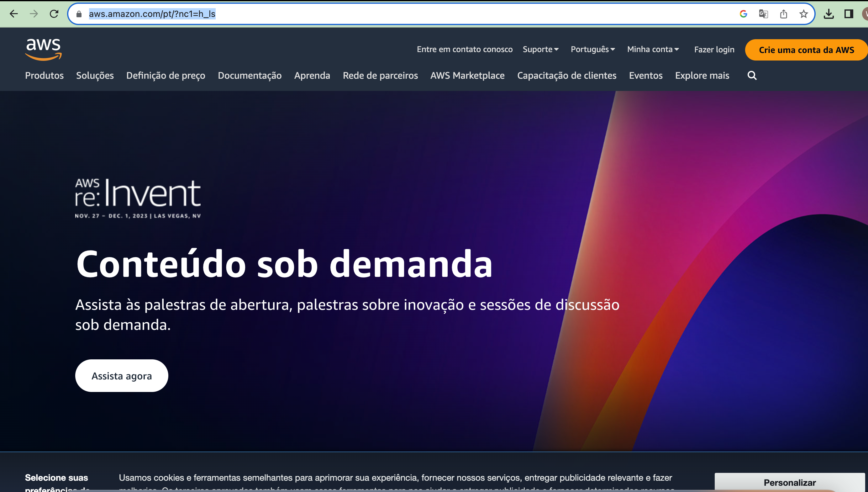
Task: Open the Português language dropdown
Action: [x=593, y=49]
